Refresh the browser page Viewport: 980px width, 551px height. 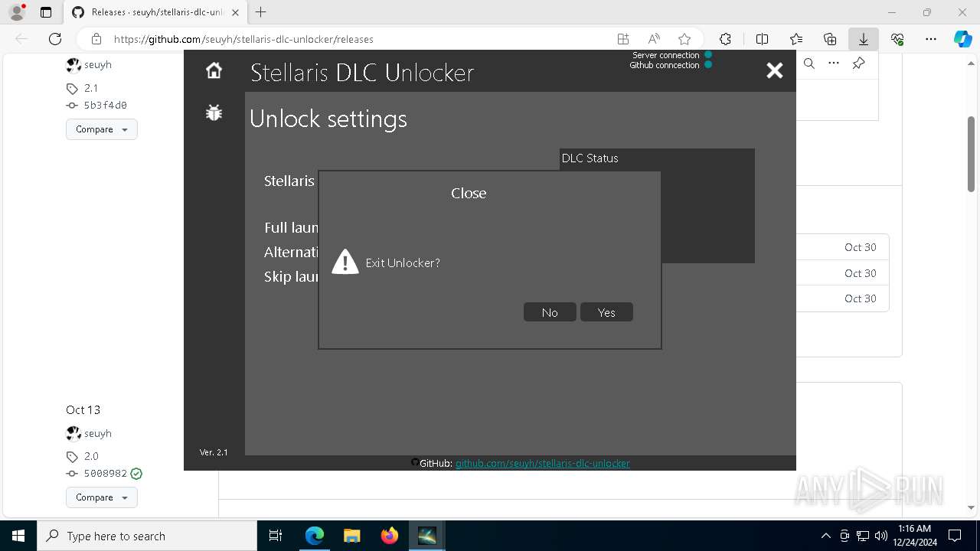pyautogui.click(x=55, y=39)
